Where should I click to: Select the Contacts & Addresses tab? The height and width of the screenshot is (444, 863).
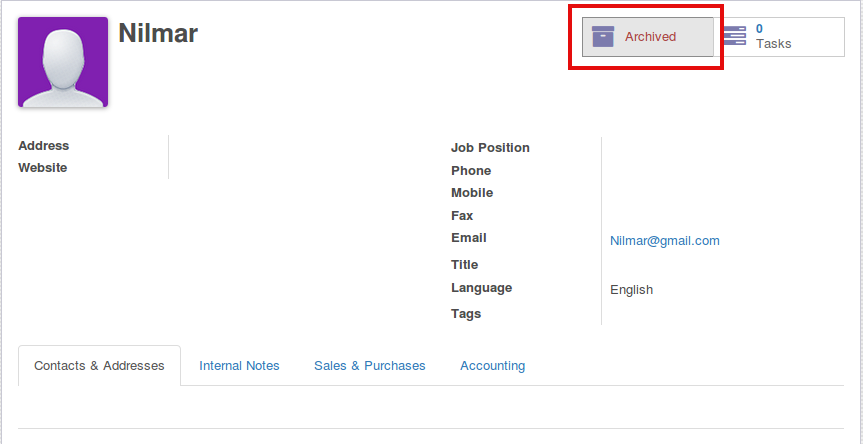coord(99,366)
